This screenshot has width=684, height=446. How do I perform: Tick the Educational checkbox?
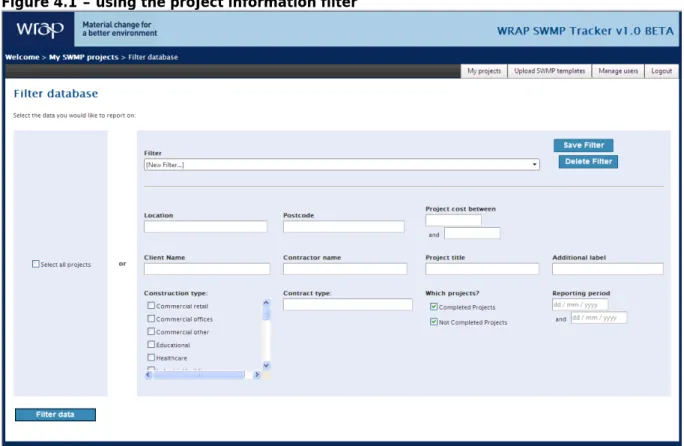(x=151, y=344)
